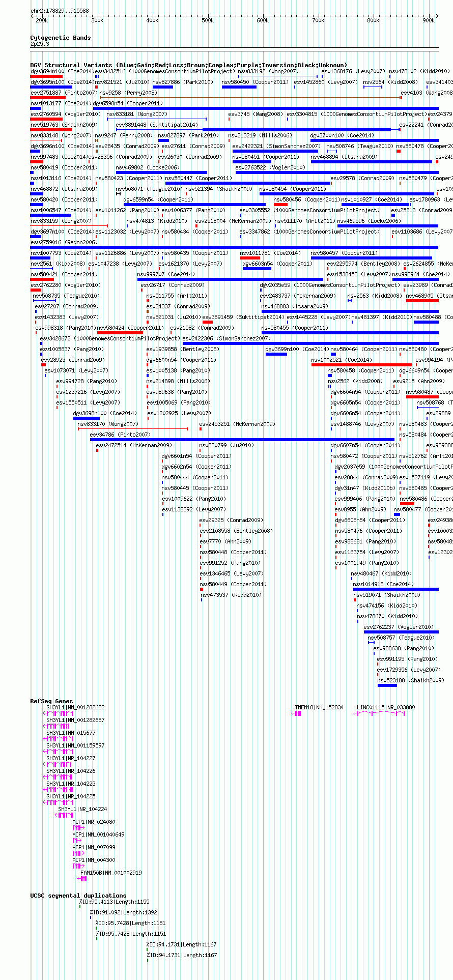Click the chr2:178829..915588 region label
Viewport: 453px width, 980px height.
(x=60, y=11)
